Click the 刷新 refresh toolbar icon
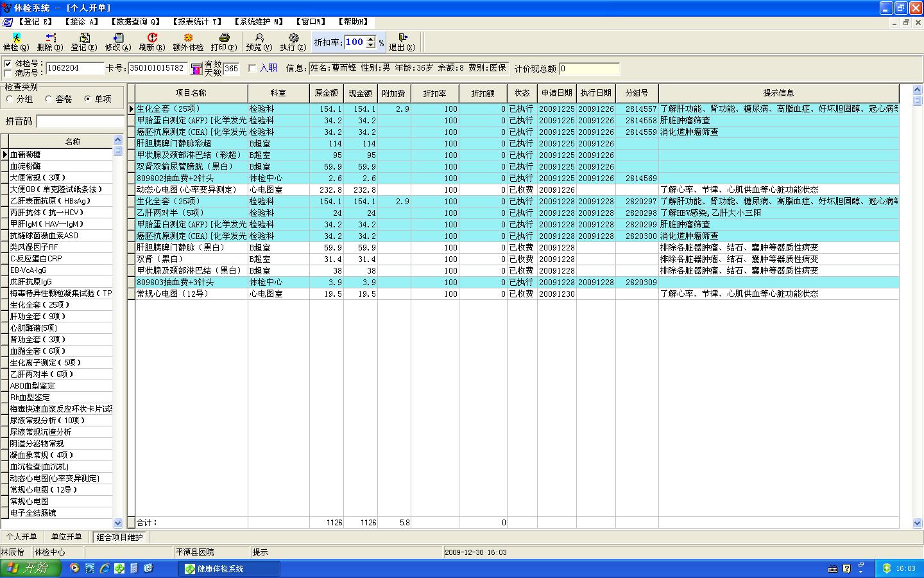 [x=152, y=39]
